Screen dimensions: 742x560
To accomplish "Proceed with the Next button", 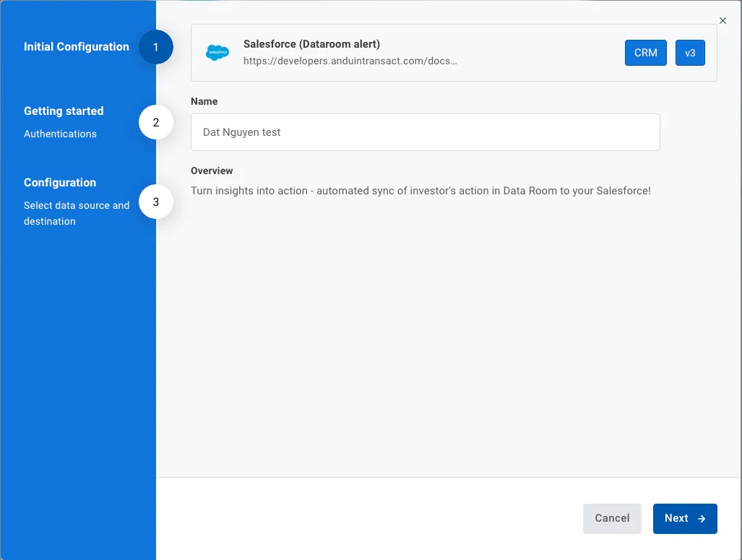I will [684, 518].
